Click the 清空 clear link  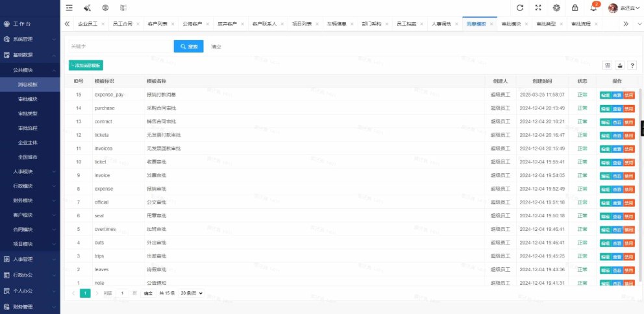216,47
